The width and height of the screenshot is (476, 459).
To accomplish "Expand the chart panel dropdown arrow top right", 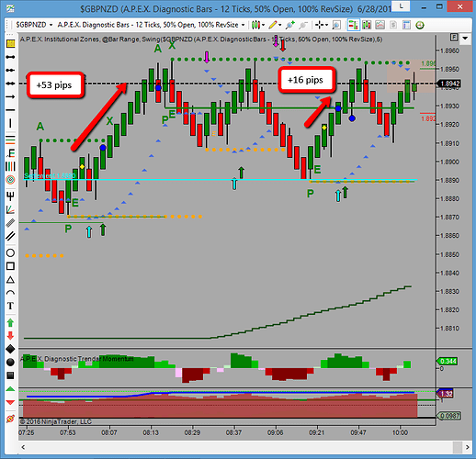I will [x=465, y=39].
